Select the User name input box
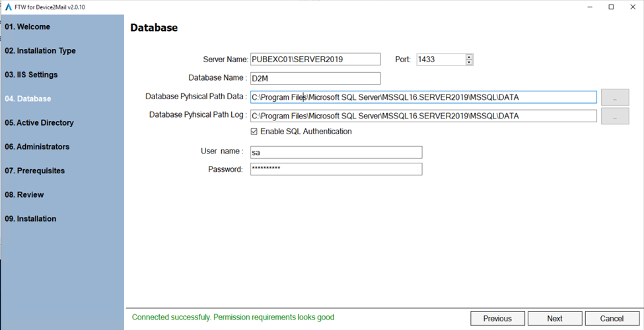Viewport: 644px width, 330px height. [336, 152]
